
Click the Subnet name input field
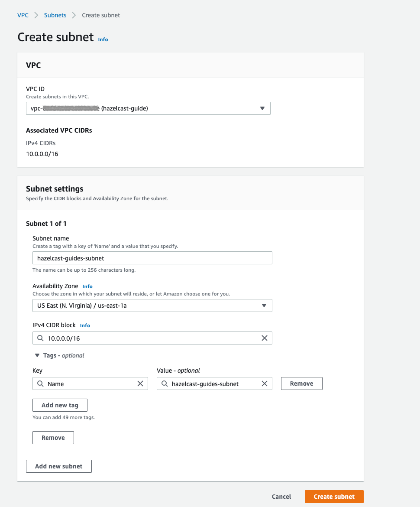coord(152,258)
